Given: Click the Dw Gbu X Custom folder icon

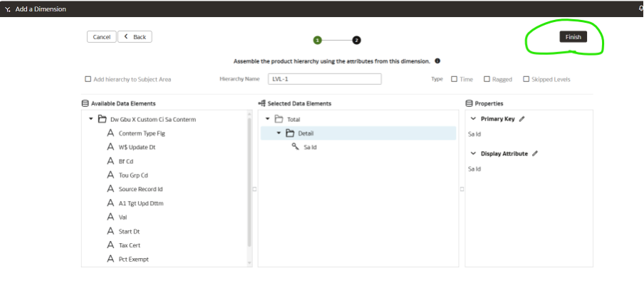Looking at the screenshot, I should 102,119.
